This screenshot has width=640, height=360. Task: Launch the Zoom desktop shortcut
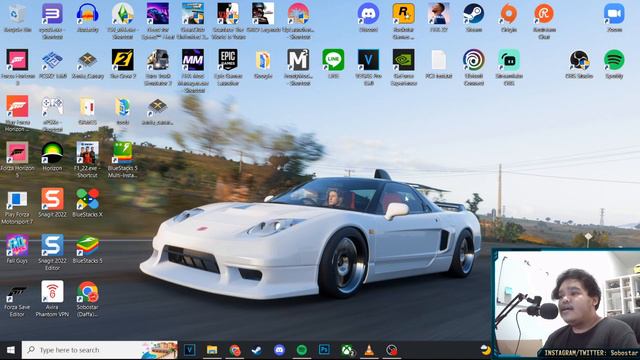(614, 17)
